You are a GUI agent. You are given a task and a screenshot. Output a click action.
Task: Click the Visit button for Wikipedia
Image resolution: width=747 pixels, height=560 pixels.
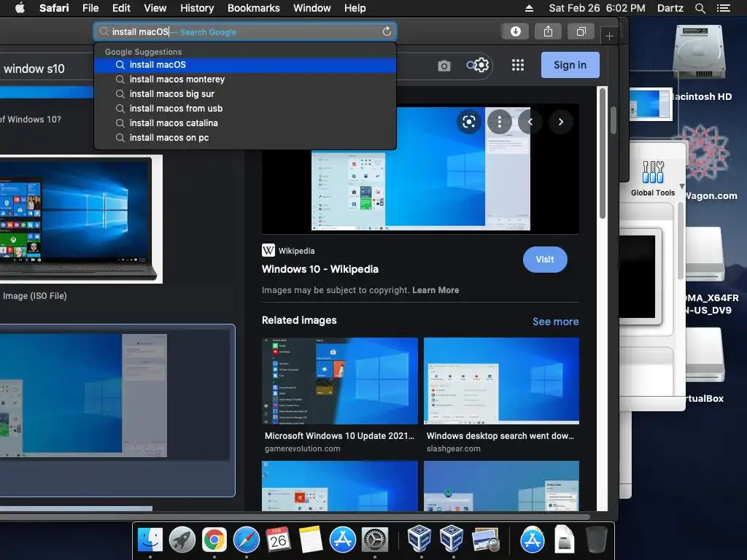point(544,260)
